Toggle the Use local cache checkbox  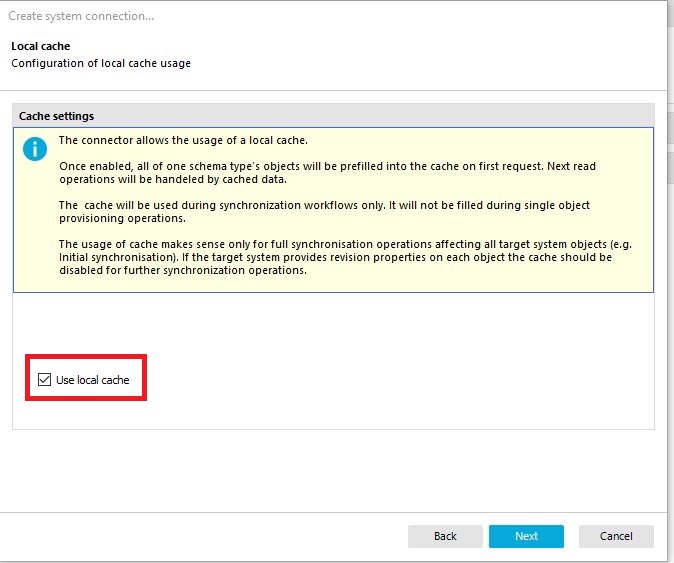pos(44,379)
